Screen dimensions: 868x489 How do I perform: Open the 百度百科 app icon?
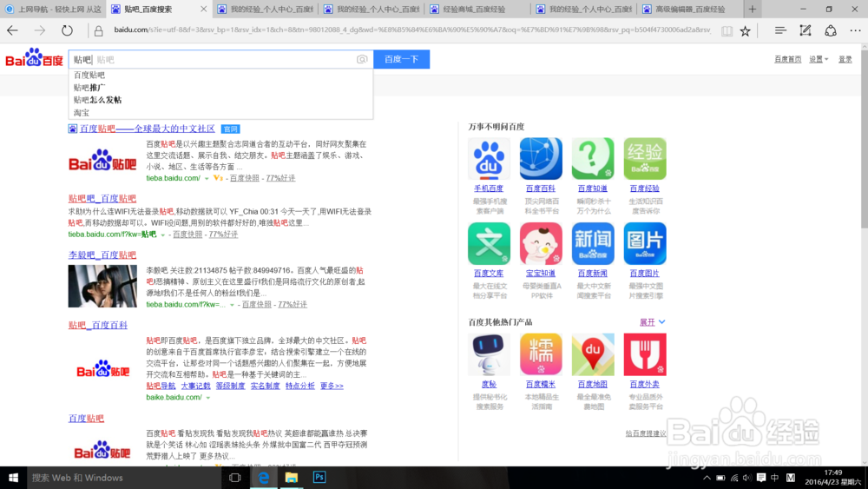point(541,158)
